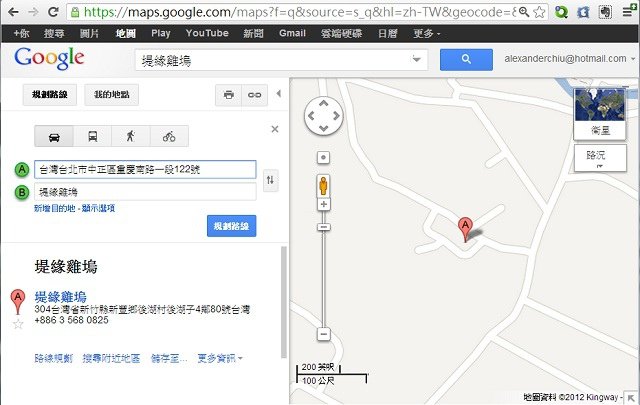Open 搜尋 in Google bar
Viewport: 640px width, 405px height.
pyautogui.click(x=54, y=33)
